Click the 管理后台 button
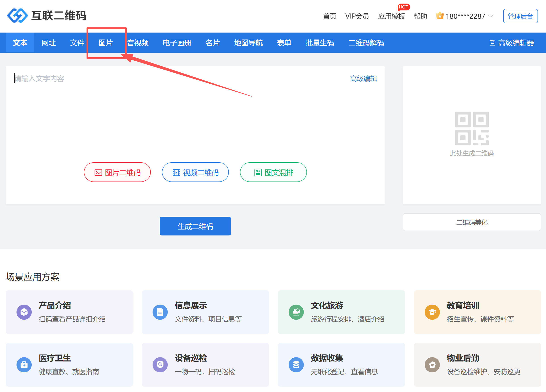 coord(520,16)
